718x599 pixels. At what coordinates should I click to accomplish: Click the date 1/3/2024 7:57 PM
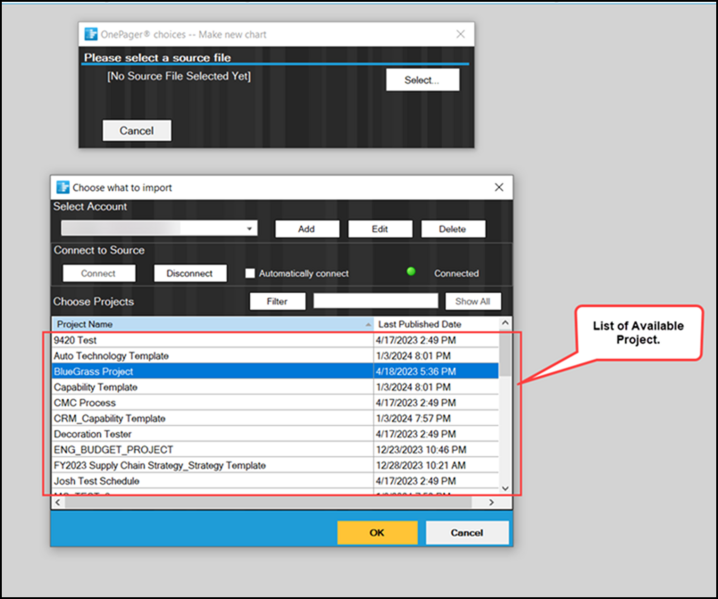click(x=413, y=418)
